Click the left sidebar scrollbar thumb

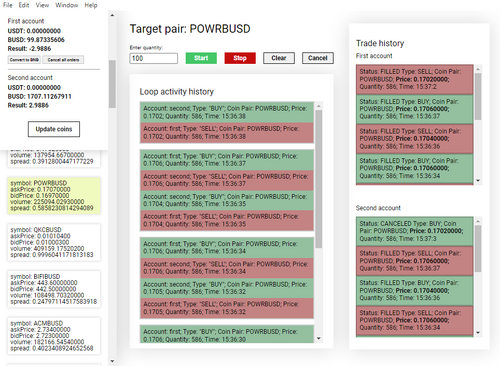coord(112,84)
